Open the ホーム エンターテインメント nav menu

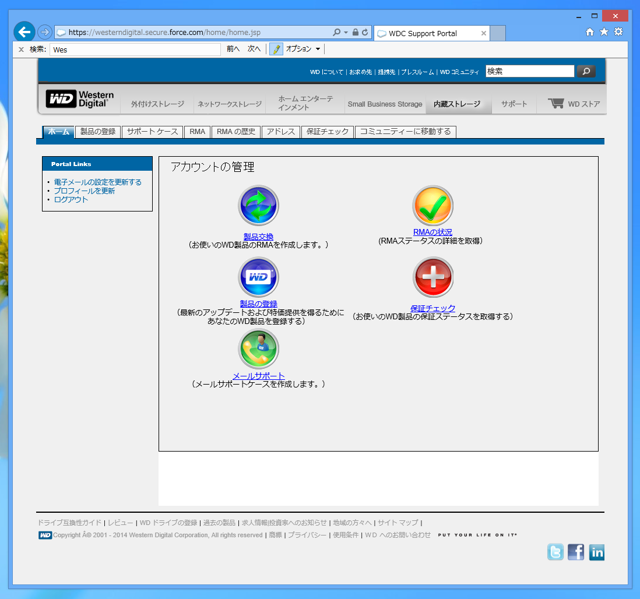[x=305, y=103]
